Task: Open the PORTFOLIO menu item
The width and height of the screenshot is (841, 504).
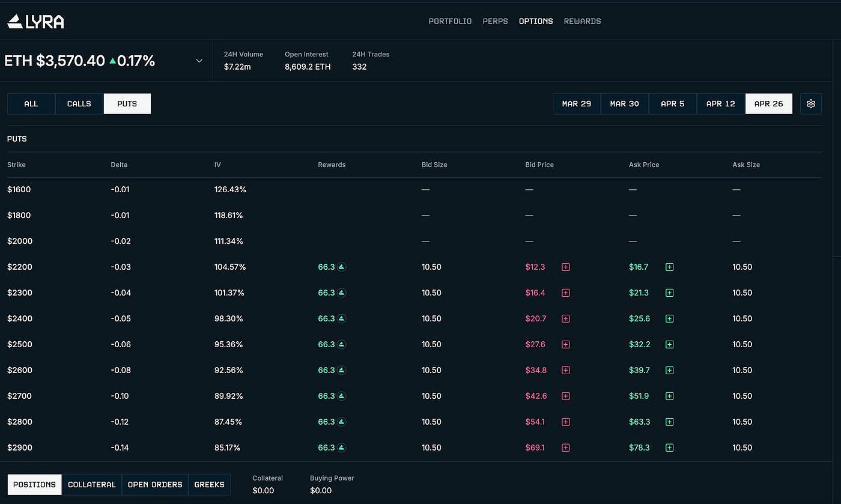Action: (450, 21)
